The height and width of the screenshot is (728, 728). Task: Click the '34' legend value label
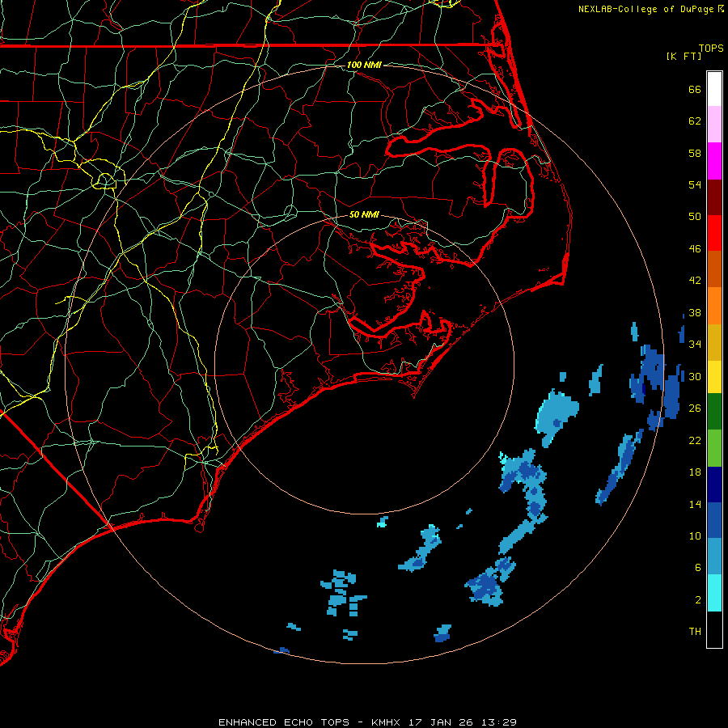(x=695, y=345)
